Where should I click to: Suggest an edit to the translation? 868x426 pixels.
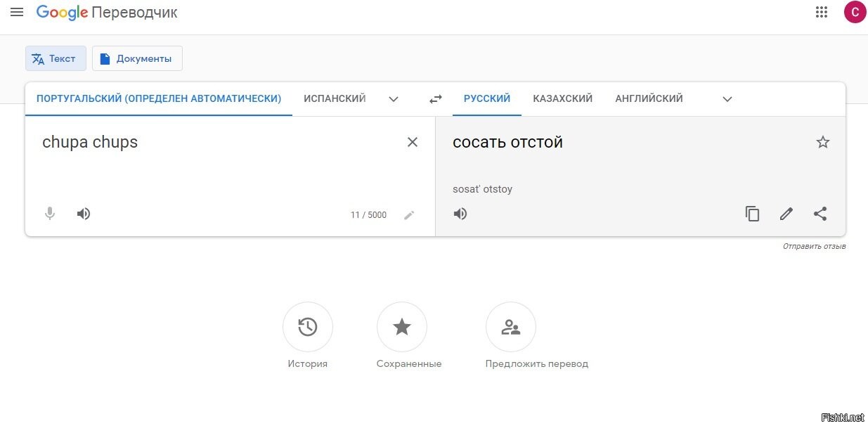[786, 214]
